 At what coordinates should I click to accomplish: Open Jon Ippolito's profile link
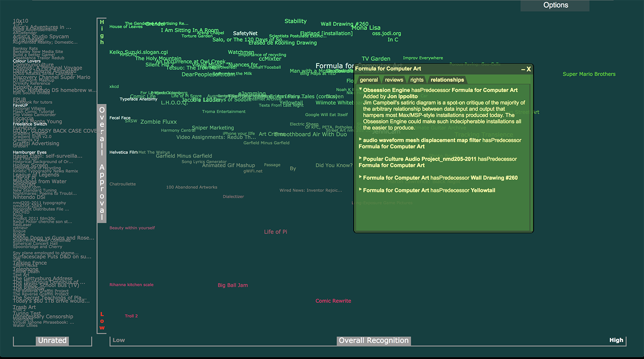[x=402, y=97]
